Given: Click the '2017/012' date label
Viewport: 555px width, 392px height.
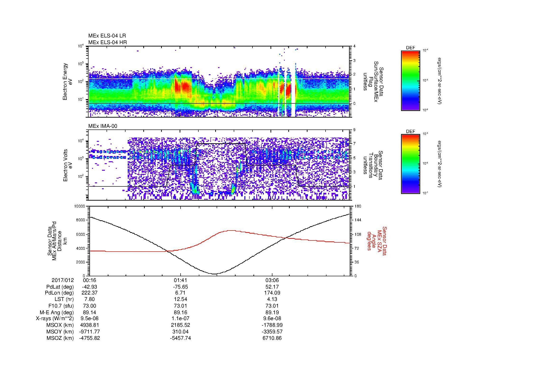Looking at the screenshot, I should coord(63,280).
